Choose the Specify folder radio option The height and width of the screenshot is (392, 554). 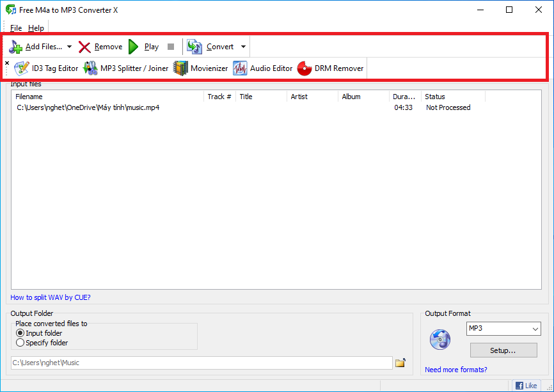pyautogui.click(x=20, y=343)
